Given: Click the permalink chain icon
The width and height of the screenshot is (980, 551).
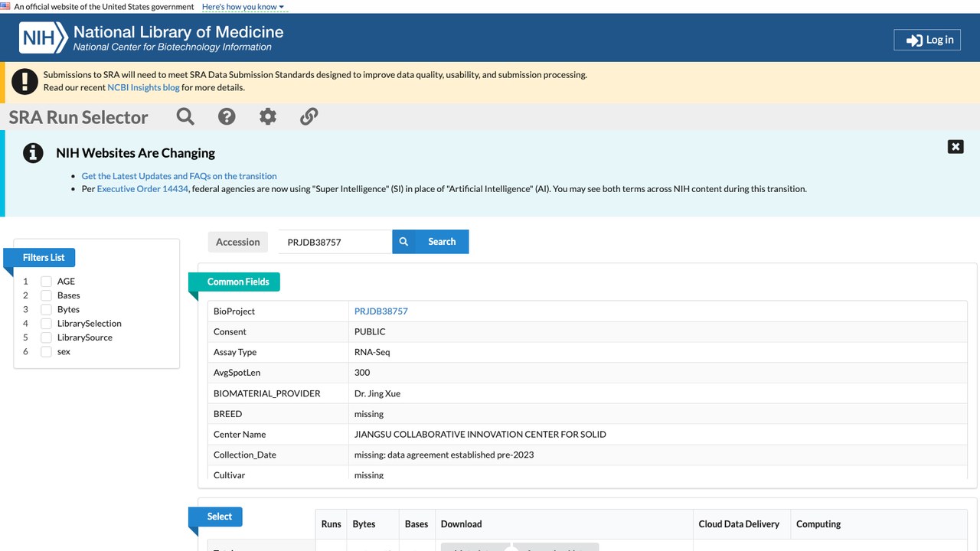Looking at the screenshot, I should [309, 116].
